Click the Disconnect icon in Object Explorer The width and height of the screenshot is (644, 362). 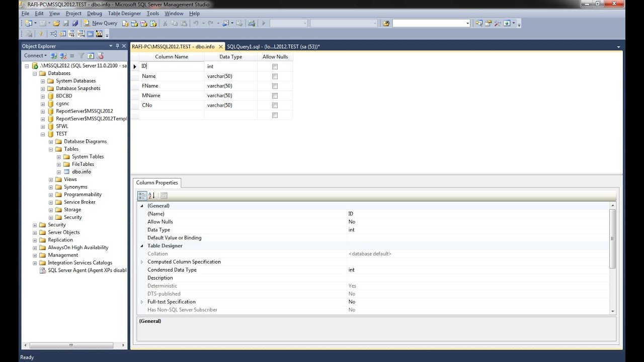tap(63, 56)
